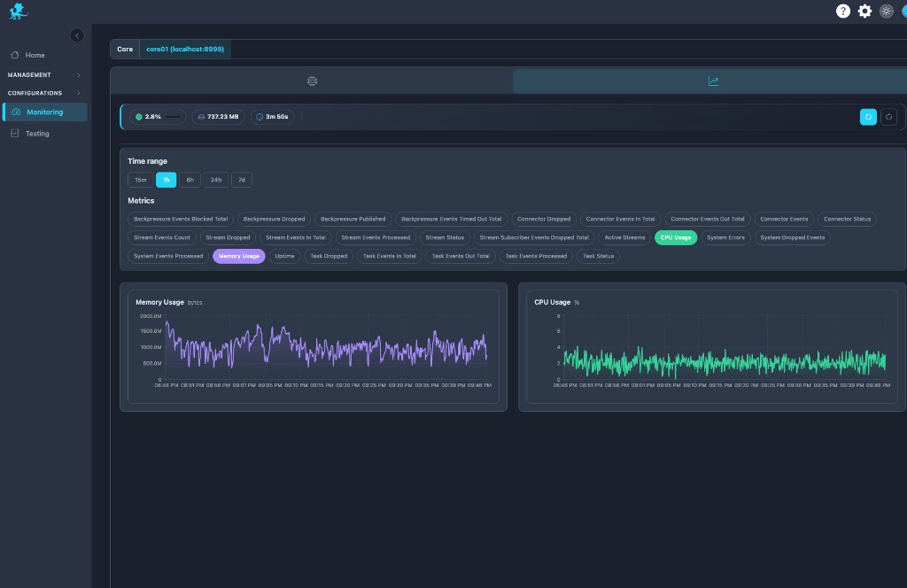Click the cyan auto-refresh button

click(868, 117)
